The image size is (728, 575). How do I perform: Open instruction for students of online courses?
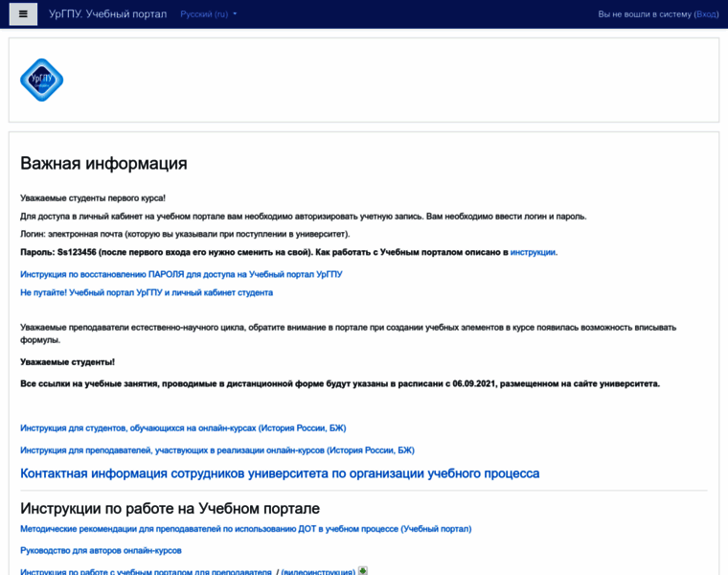(x=183, y=427)
